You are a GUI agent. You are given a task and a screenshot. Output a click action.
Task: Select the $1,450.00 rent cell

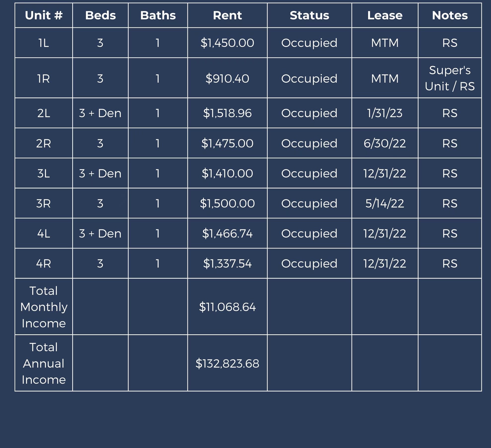click(227, 43)
